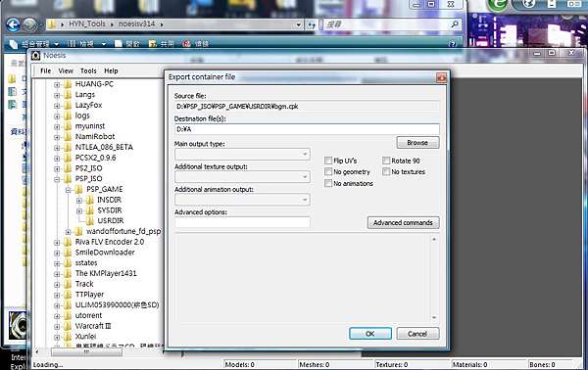
Task: Open the File menu in Noesis
Action: pos(45,70)
